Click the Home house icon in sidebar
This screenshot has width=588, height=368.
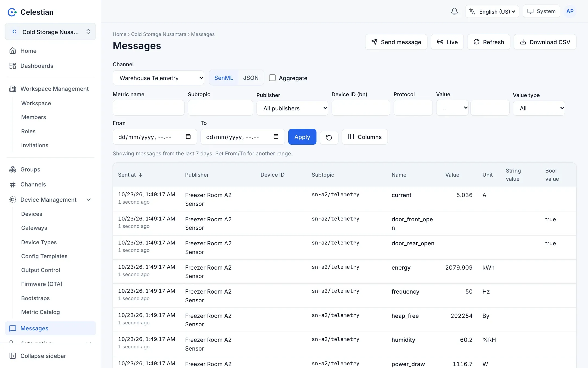click(13, 51)
